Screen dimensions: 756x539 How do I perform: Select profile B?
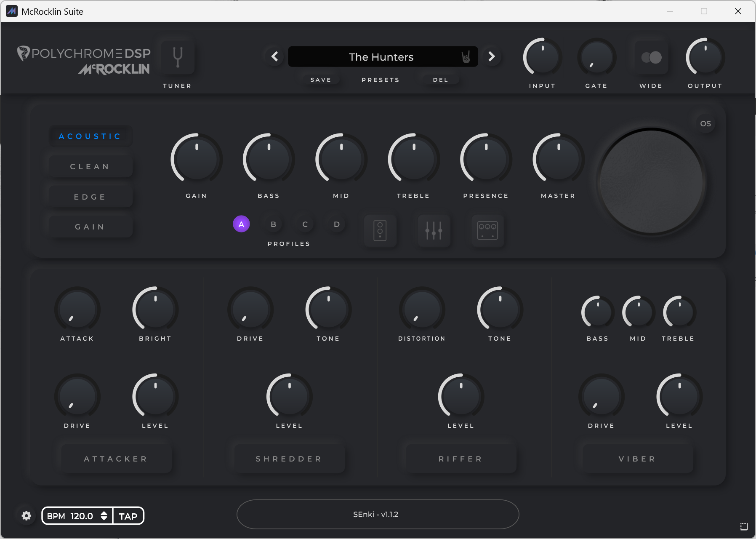(x=273, y=224)
